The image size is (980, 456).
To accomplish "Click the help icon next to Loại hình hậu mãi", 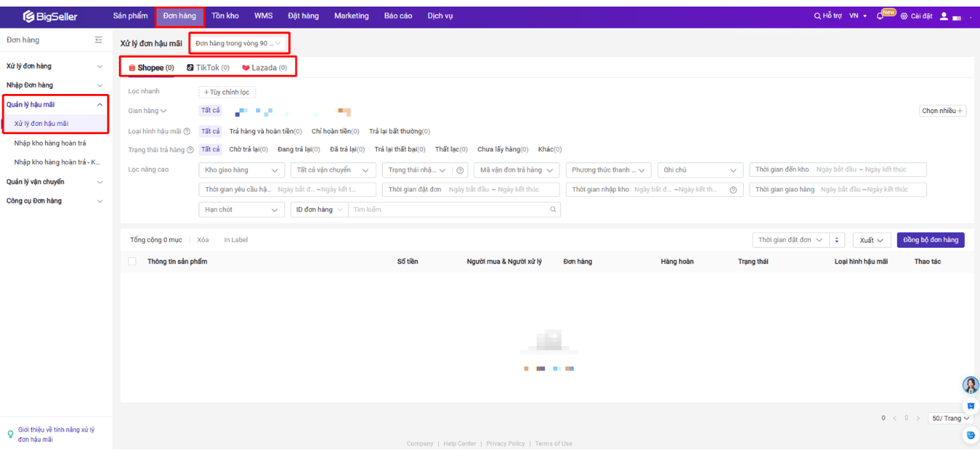I will click(187, 132).
